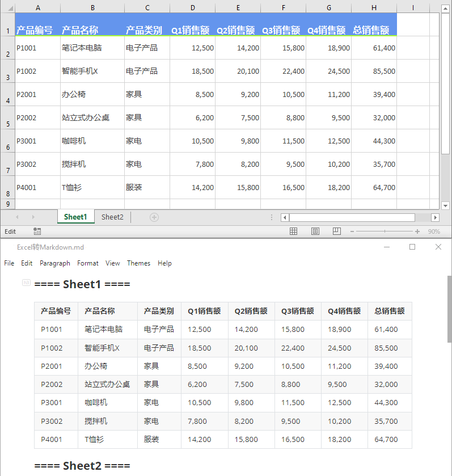Zoom out with minus icon in Excel

point(352,231)
